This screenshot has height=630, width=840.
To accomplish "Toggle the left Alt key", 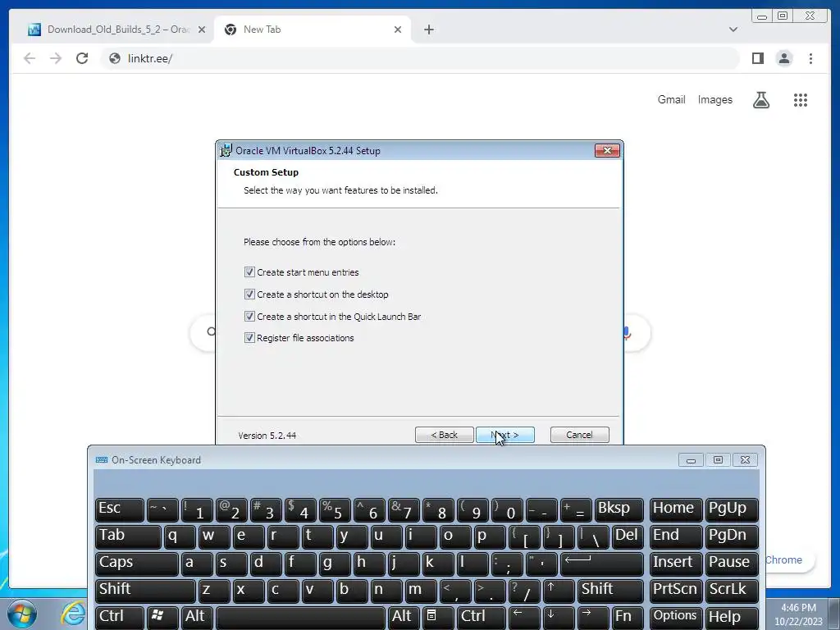I will point(197,617).
